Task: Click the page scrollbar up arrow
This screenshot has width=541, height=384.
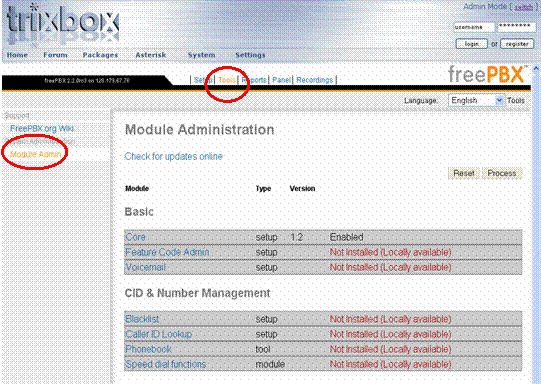Action: pyautogui.click(x=536, y=69)
